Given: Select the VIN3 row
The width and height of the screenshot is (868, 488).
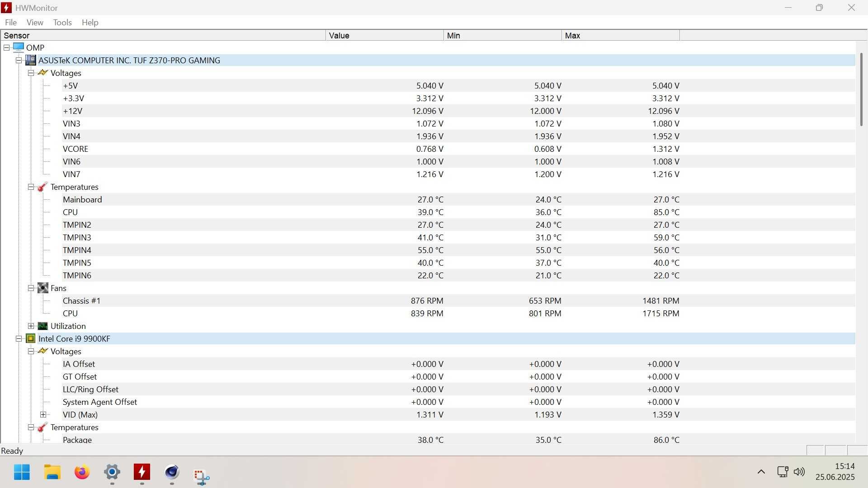Looking at the screenshot, I should [x=458, y=123].
